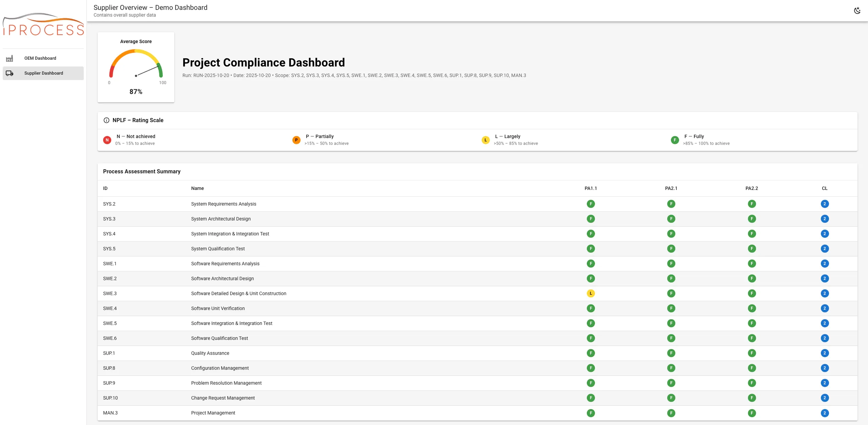Click Supplier Dashboard truck icon

(x=9, y=73)
